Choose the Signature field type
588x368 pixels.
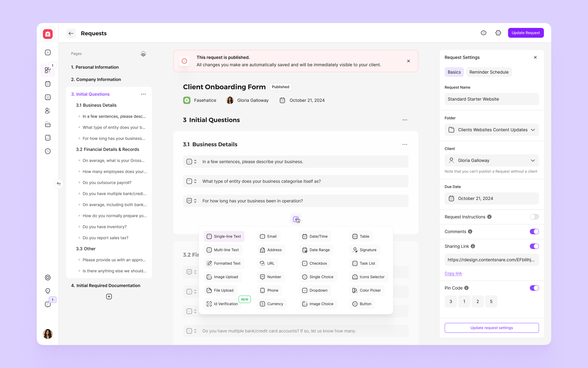pyautogui.click(x=364, y=250)
